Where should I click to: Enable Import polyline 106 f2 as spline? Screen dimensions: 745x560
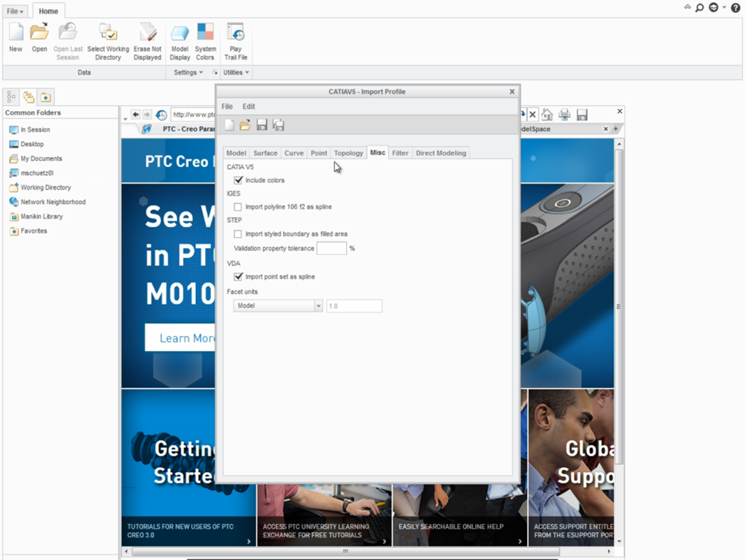[x=237, y=207]
